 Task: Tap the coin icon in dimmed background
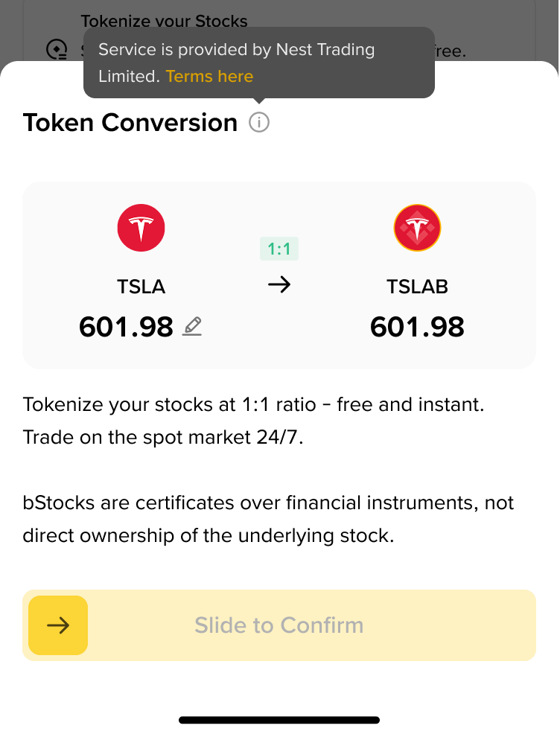[57, 49]
